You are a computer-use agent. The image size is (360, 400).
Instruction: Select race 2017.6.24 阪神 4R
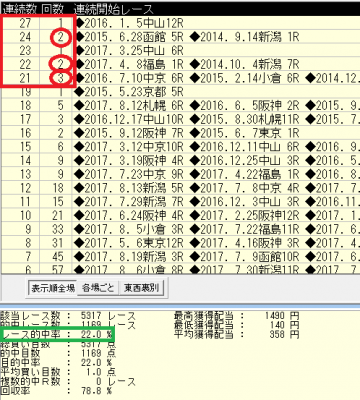click(130, 215)
